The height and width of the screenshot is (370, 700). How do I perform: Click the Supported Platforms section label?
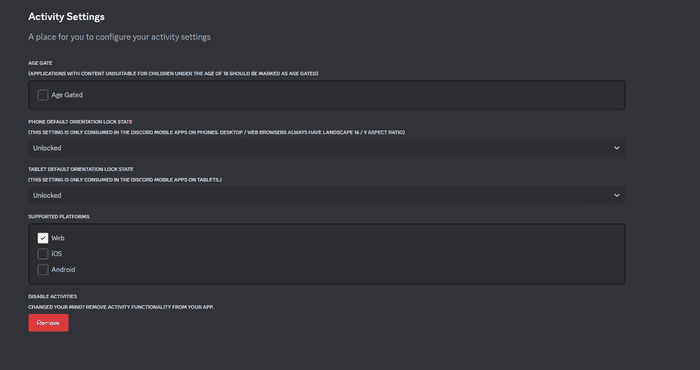tap(59, 216)
